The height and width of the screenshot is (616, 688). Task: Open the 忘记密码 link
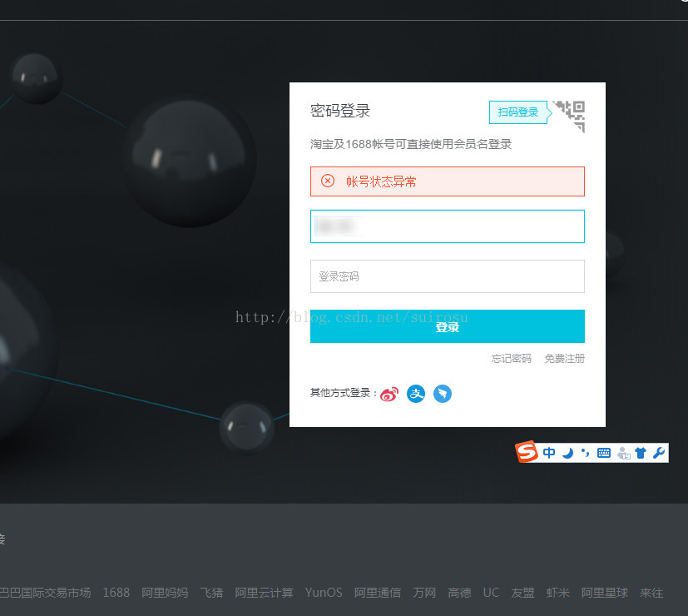click(511, 359)
